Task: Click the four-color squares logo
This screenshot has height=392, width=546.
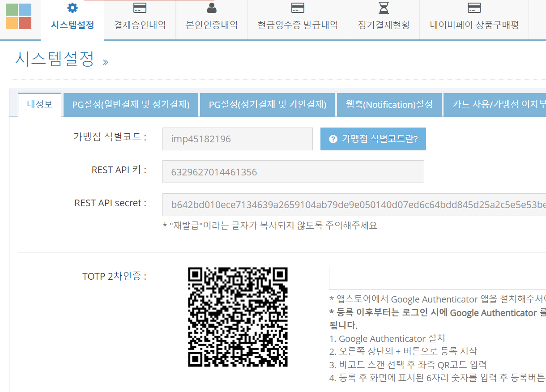Action: pos(19,16)
